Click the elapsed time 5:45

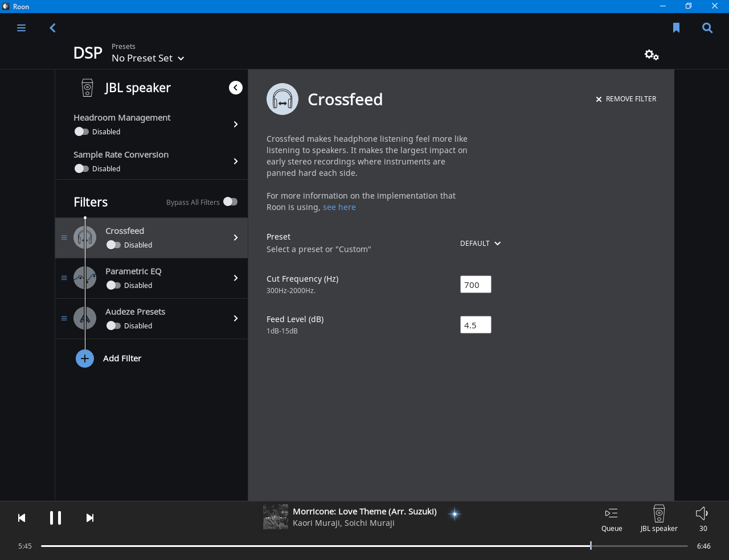tap(25, 546)
